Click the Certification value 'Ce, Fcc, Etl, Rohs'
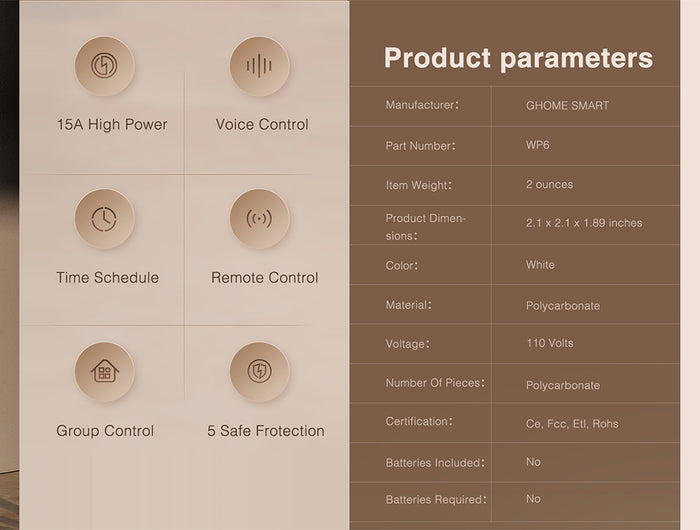 572,424
